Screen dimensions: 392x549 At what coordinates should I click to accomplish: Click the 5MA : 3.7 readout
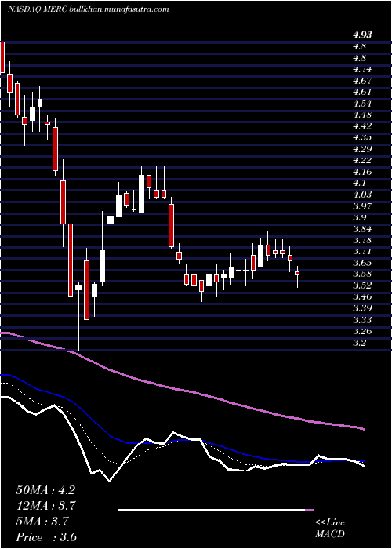tap(44, 522)
